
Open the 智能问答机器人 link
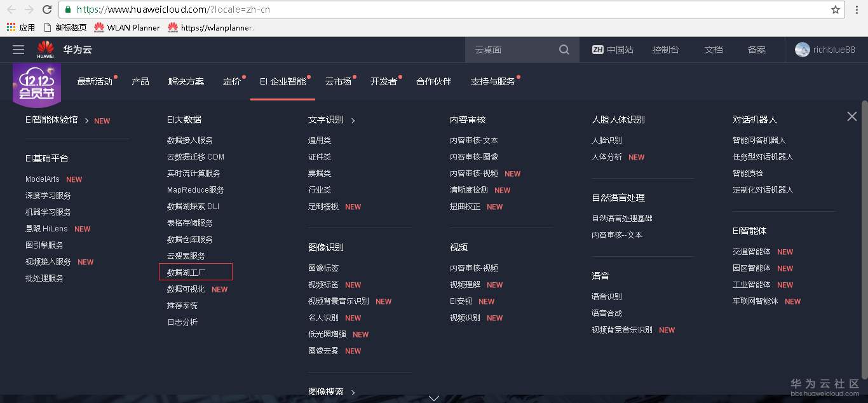[x=759, y=140]
